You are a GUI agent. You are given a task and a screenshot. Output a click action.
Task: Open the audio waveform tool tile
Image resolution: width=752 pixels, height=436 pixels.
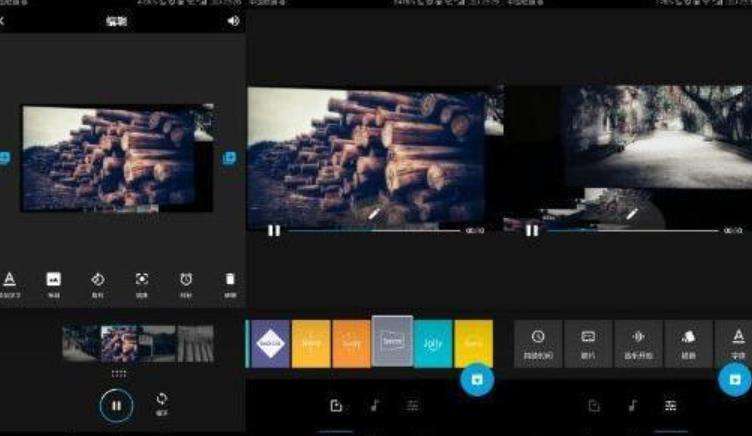(638, 344)
